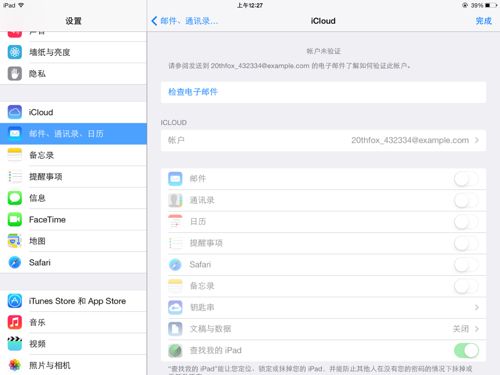The image size is (500, 375).
Task: Select Safari label in settings list
Action: pos(40,263)
